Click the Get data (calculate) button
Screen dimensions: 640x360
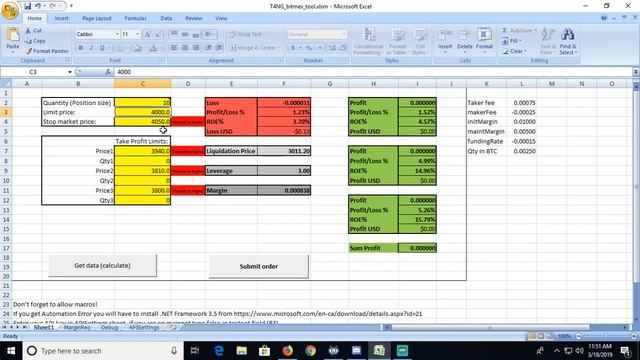click(x=102, y=266)
